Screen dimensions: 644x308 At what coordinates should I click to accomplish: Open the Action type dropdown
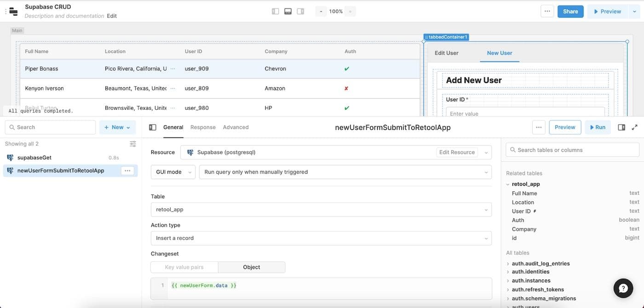[x=321, y=238]
